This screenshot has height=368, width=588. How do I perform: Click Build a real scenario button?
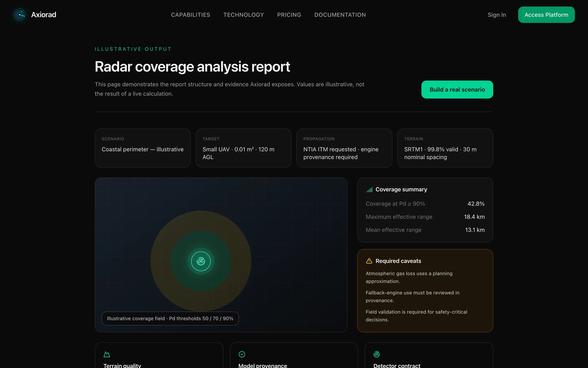tap(457, 90)
